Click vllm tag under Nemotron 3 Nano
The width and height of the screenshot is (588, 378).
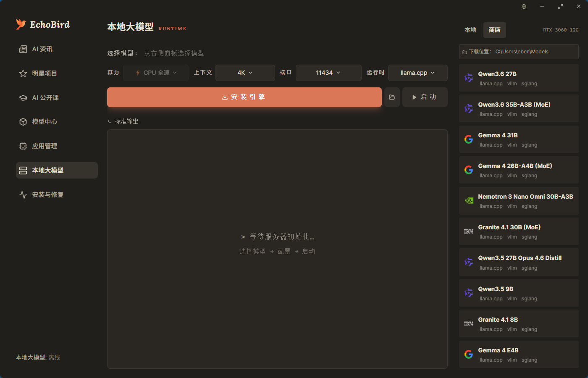click(512, 206)
